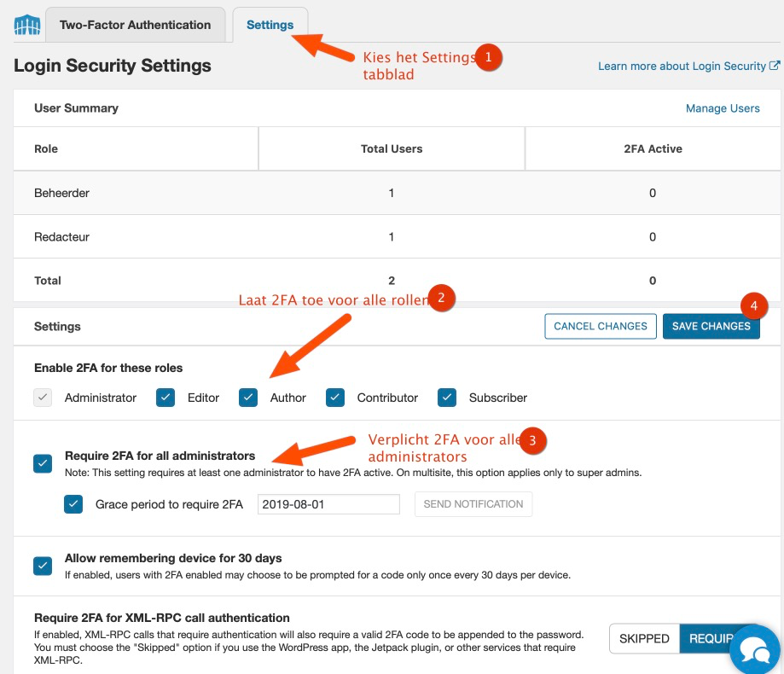Disable 2FA for the Contributor role

(x=335, y=398)
